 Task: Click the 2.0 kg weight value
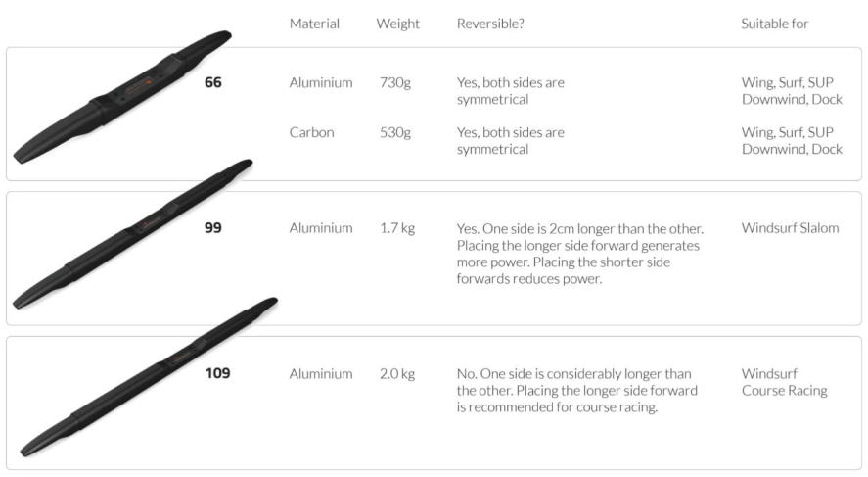tap(397, 373)
